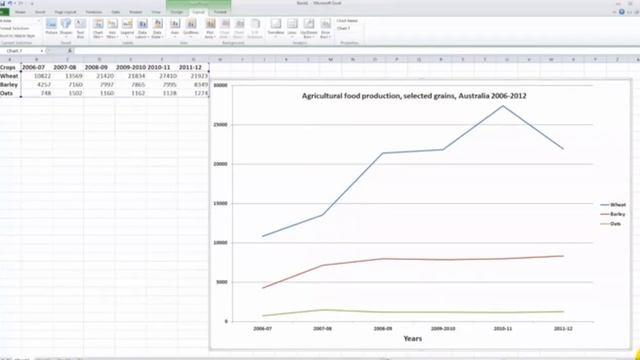The height and width of the screenshot is (360, 640).
Task: Open Excel Help via the question mark icon
Action: click(x=622, y=12)
